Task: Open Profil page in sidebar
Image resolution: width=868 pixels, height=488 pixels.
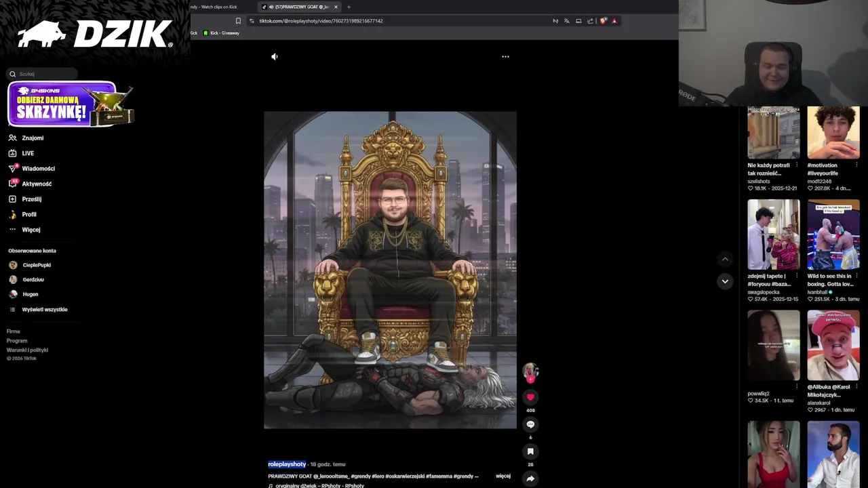Action: [22, 215]
